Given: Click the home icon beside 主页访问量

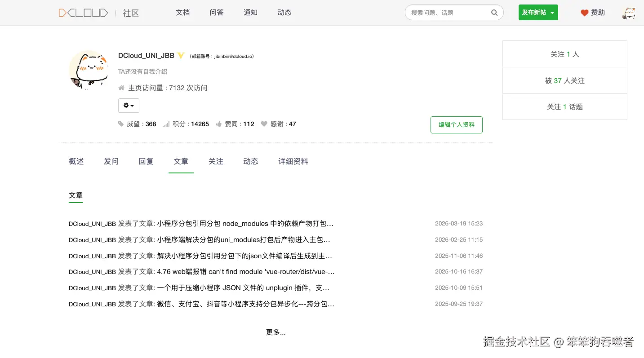Looking at the screenshot, I should [121, 88].
